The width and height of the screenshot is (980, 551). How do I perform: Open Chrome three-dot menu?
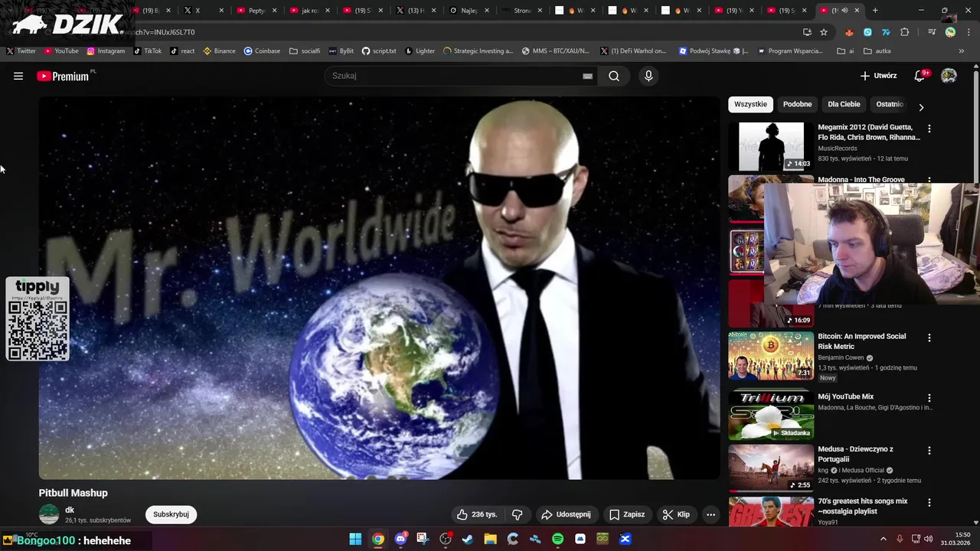coord(967,32)
